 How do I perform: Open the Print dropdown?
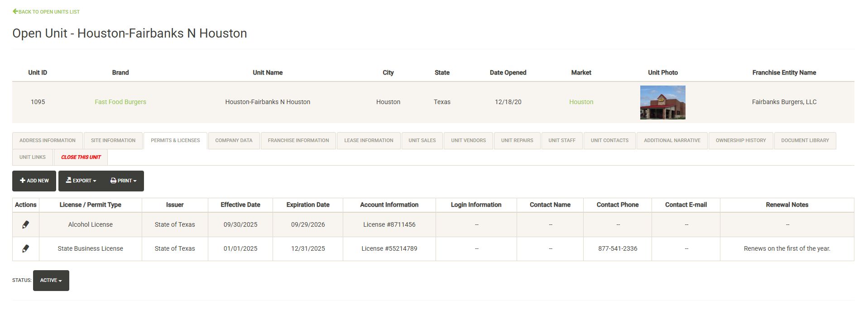pos(123,181)
